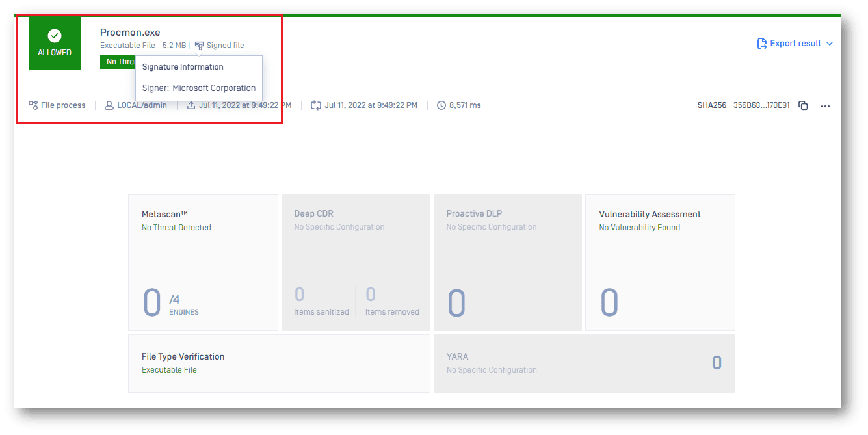Click the reprocess time arrows icon
The height and width of the screenshot is (435, 868).
(x=316, y=105)
